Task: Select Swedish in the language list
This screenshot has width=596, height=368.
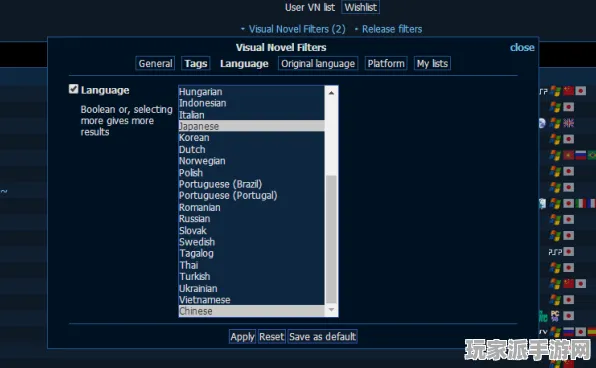Action: (x=252, y=242)
